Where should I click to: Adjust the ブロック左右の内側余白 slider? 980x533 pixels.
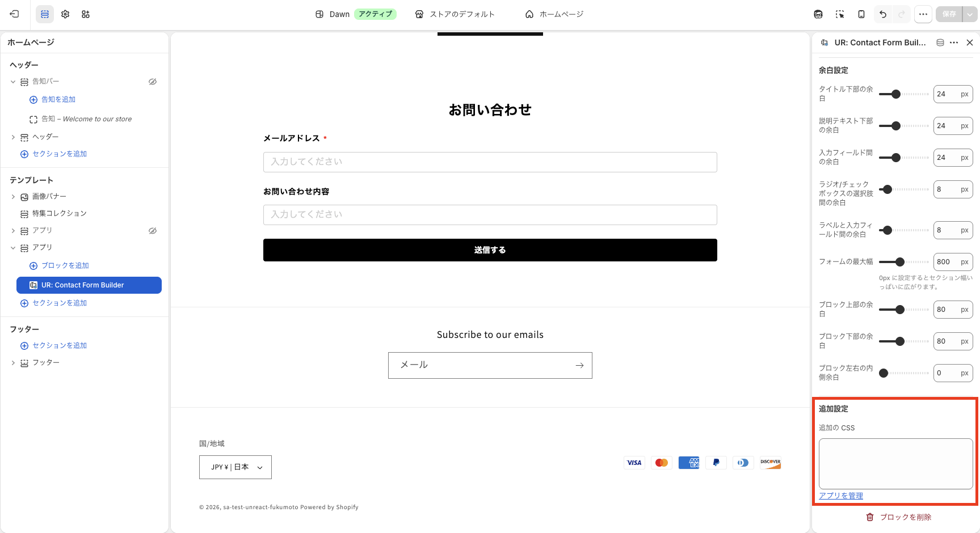[903, 373]
